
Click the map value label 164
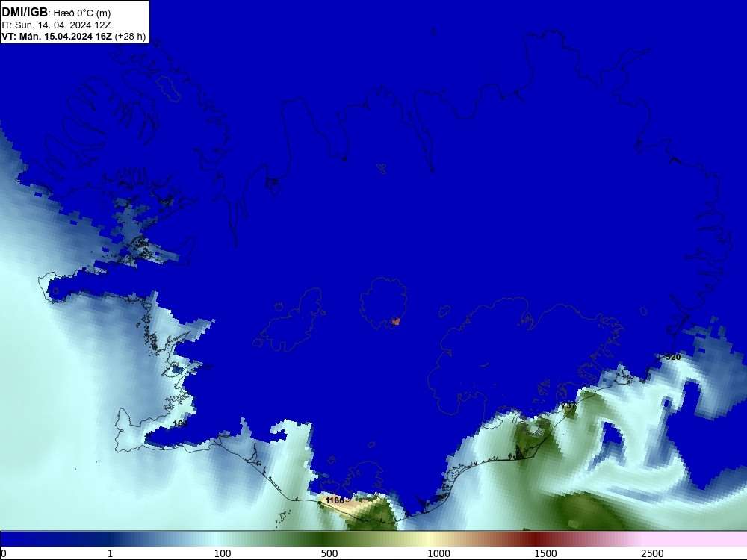(180, 424)
